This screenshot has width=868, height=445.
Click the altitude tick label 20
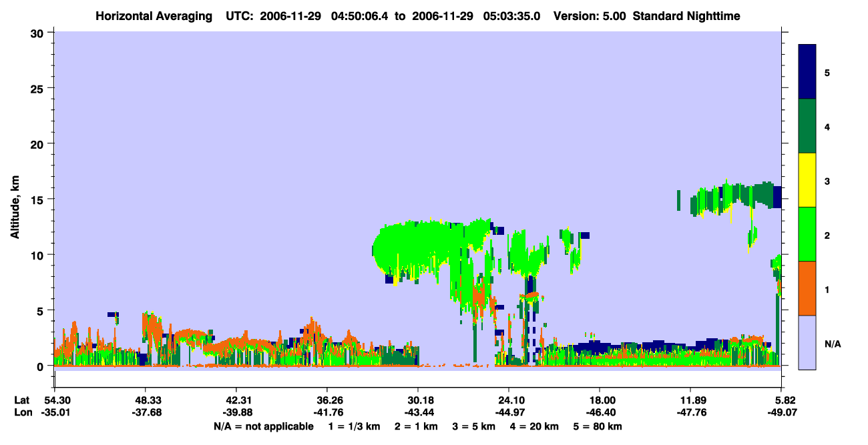[38, 143]
